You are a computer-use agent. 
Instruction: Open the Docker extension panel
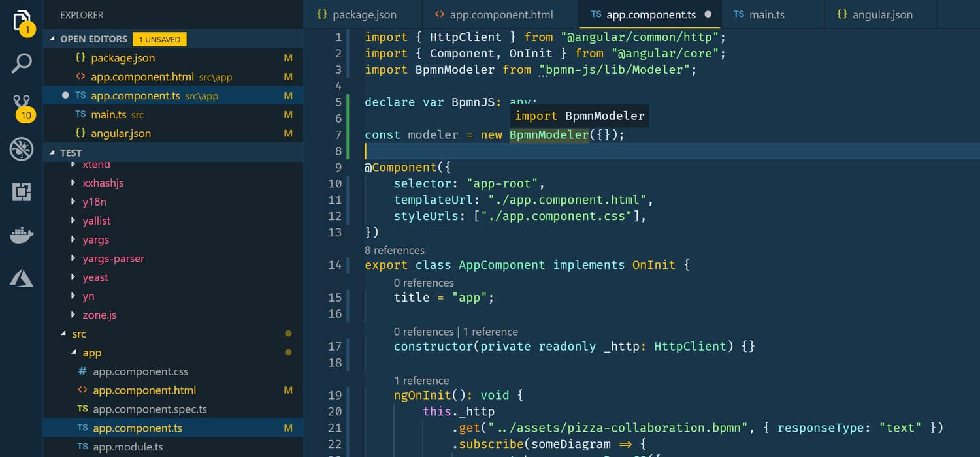pos(21,235)
